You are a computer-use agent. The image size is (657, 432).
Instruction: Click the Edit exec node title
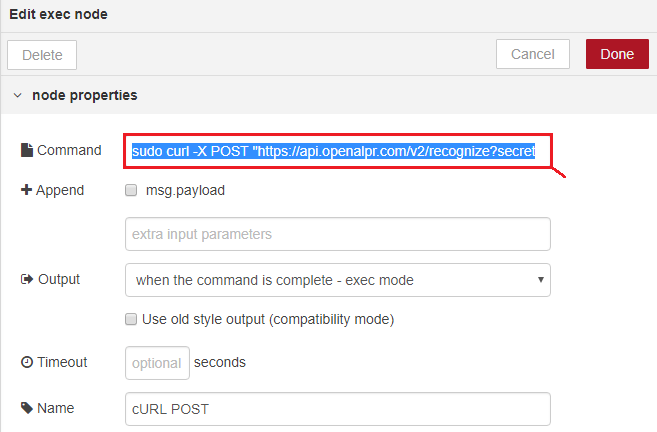[59, 14]
